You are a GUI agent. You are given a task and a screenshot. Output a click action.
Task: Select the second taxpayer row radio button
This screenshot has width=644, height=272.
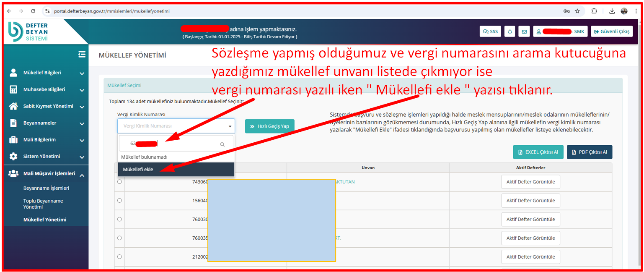119,201
